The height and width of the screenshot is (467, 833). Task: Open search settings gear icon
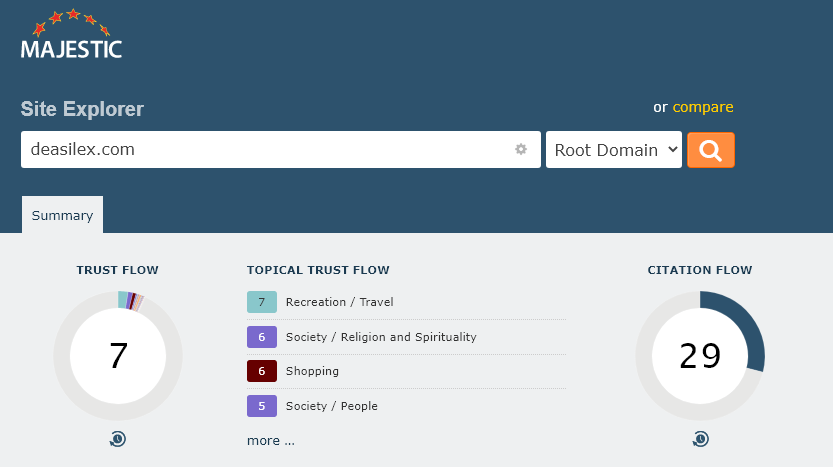coord(521,149)
